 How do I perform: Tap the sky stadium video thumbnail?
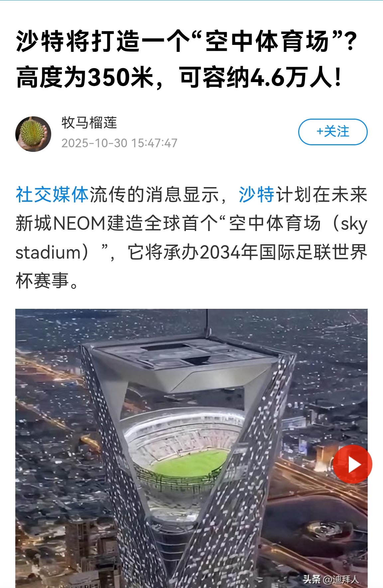[x=191, y=448]
